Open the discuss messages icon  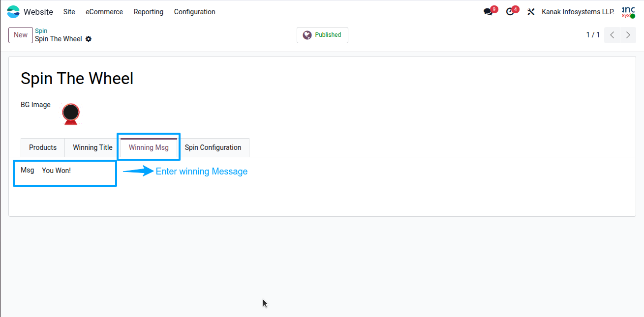pyautogui.click(x=488, y=12)
